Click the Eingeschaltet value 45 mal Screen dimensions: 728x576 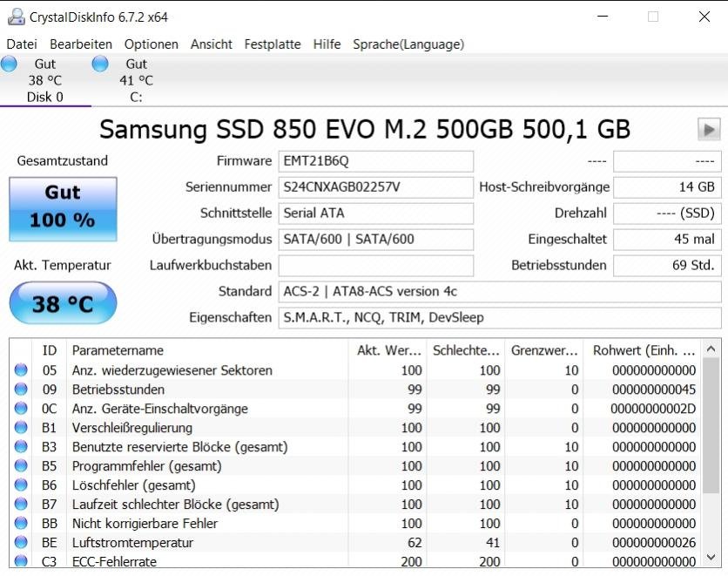pyautogui.click(x=667, y=240)
